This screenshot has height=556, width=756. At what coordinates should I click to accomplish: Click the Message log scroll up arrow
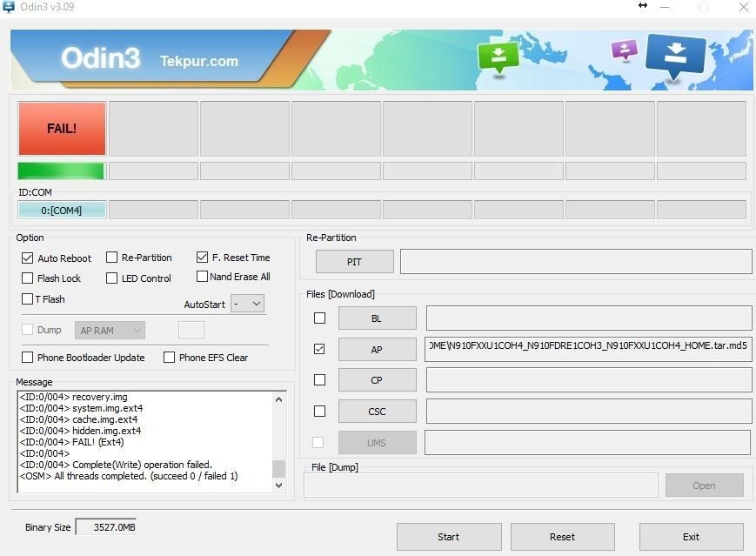click(x=278, y=399)
